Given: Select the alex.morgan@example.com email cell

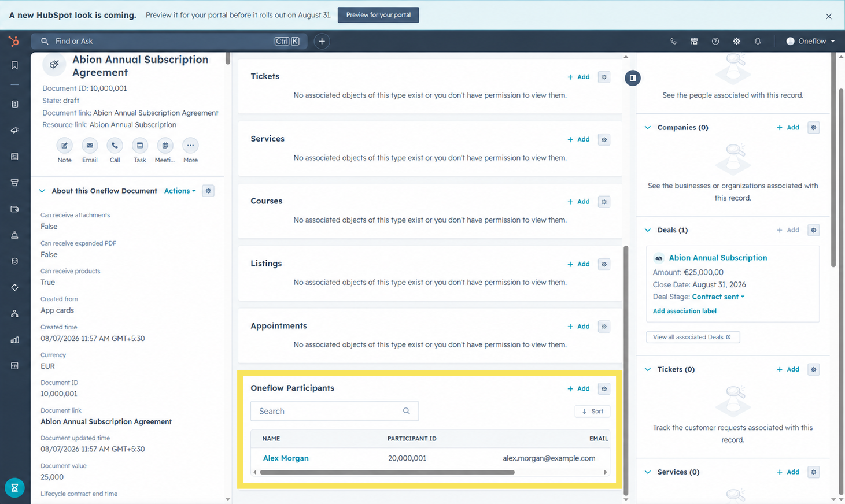Looking at the screenshot, I should [549, 458].
